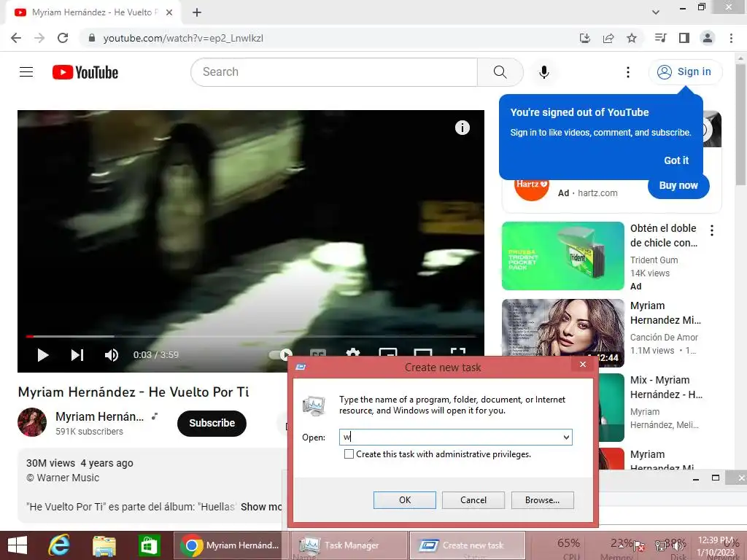The height and width of the screenshot is (560, 747).
Task: Open the Myriam Hernández channel avatar
Action: coord(32,422)
